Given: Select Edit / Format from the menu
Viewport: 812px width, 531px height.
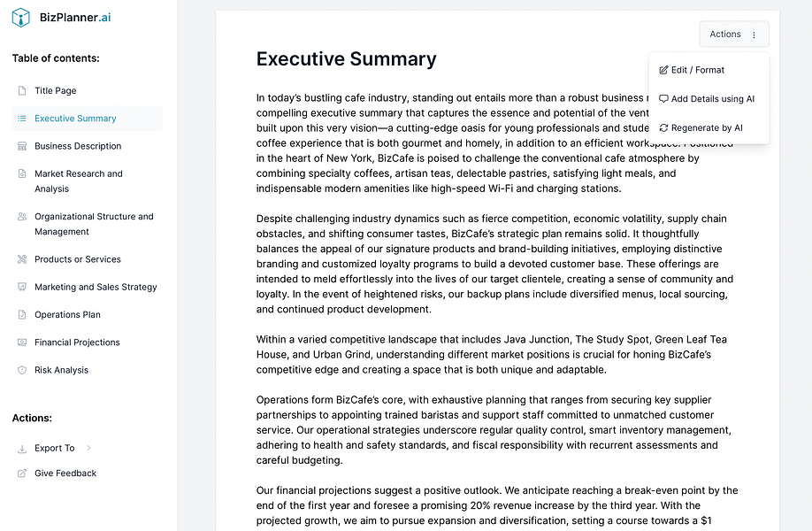Looking at the screenshot, I should tap(695, 69).
